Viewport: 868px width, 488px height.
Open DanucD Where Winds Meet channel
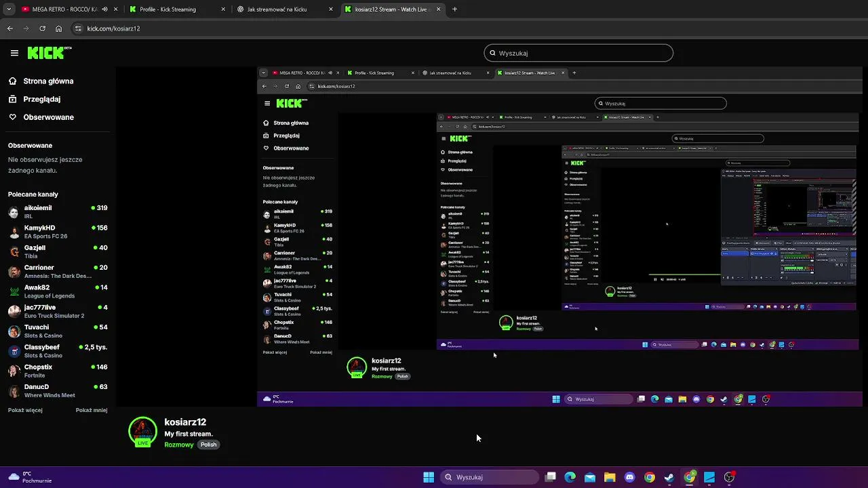pyautogui.click(x=58, y=390)
